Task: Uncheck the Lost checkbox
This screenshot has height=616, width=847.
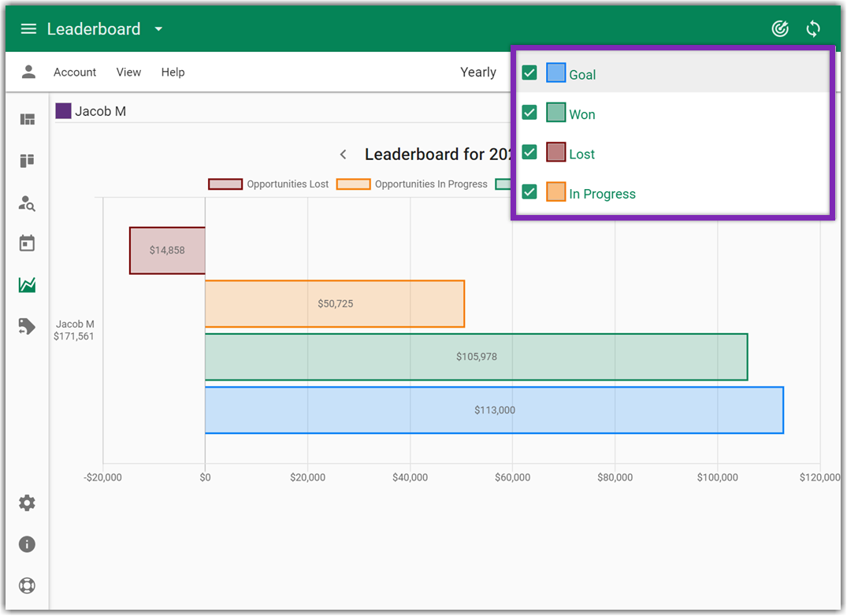Action: (529, 152)
